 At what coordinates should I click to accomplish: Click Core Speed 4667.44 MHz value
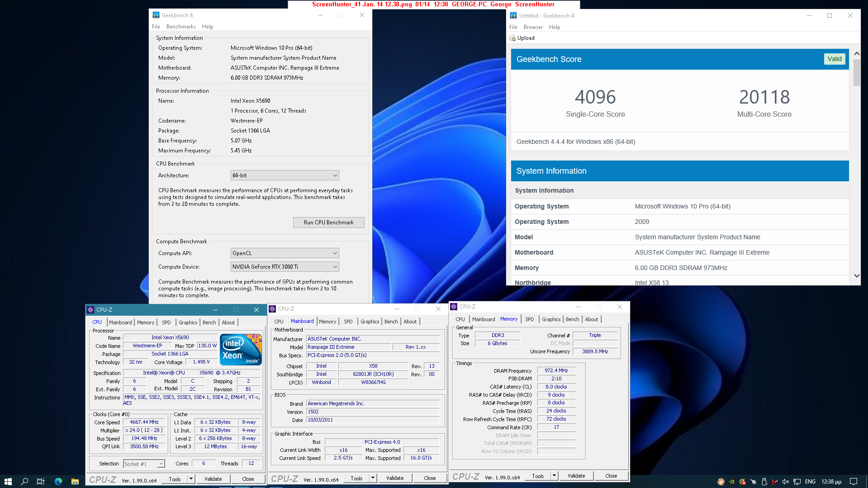tap(144, 422)
